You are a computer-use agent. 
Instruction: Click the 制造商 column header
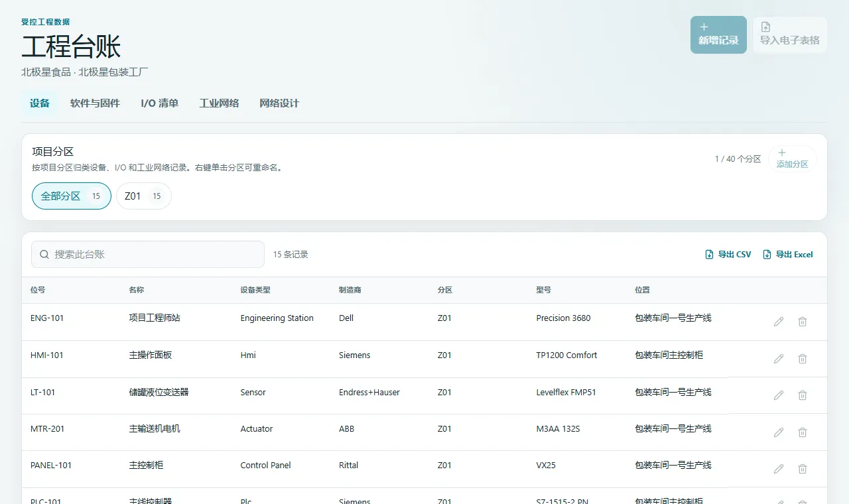[350, 290]
